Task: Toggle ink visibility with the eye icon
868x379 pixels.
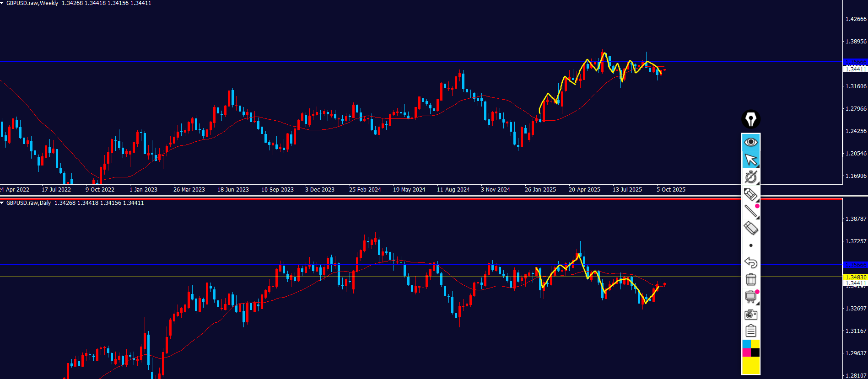Action: 750,142
